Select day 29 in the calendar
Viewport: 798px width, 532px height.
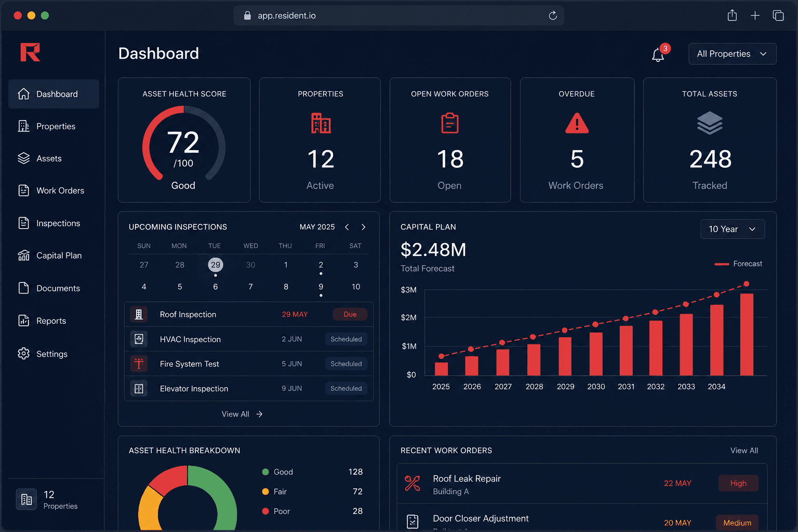click(216, 265)
